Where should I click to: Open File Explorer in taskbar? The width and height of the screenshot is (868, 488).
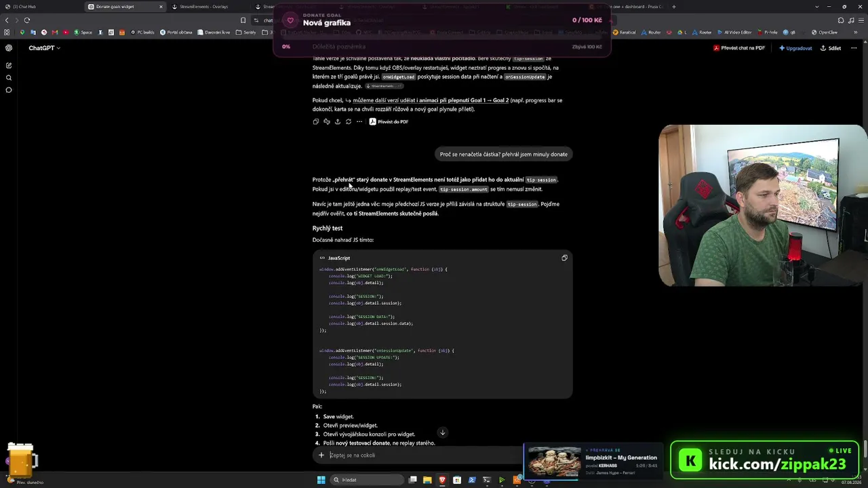coord(427,480)
